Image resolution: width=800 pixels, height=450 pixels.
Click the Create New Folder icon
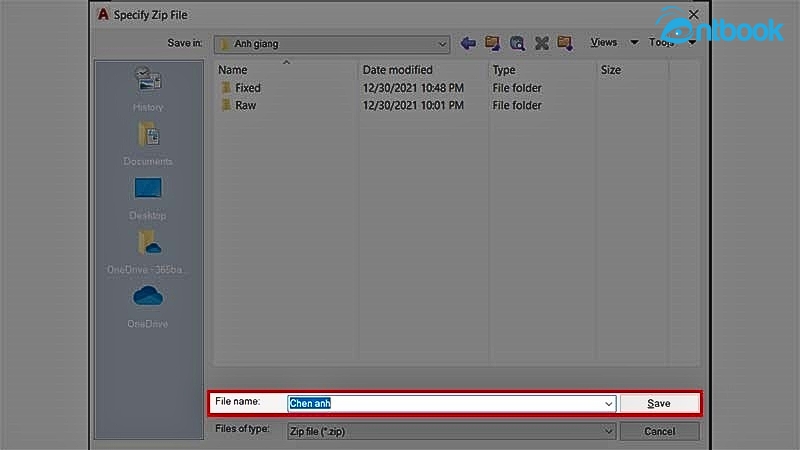tap(565, 43)
